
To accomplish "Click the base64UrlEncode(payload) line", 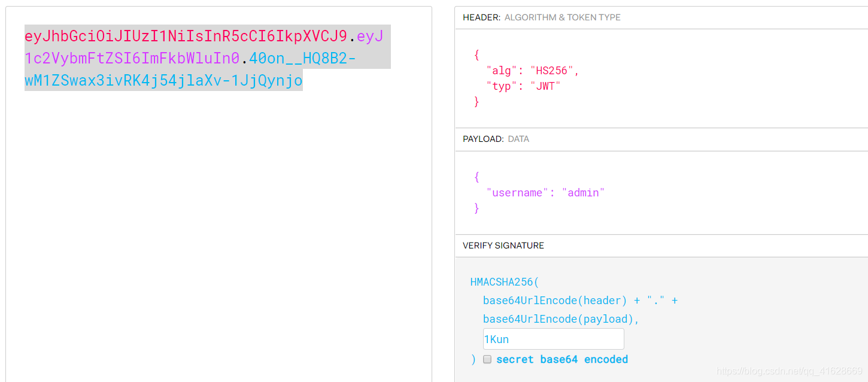I will click(562, 319).
